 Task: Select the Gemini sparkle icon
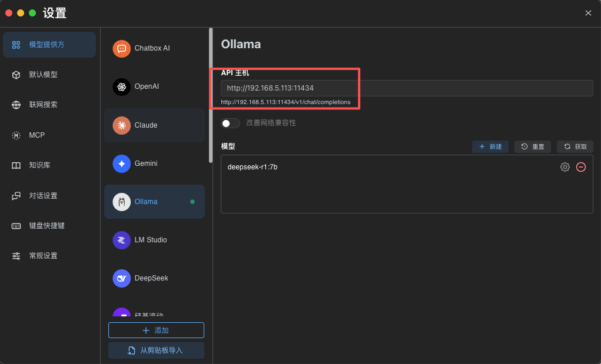(x=122, y=163)
